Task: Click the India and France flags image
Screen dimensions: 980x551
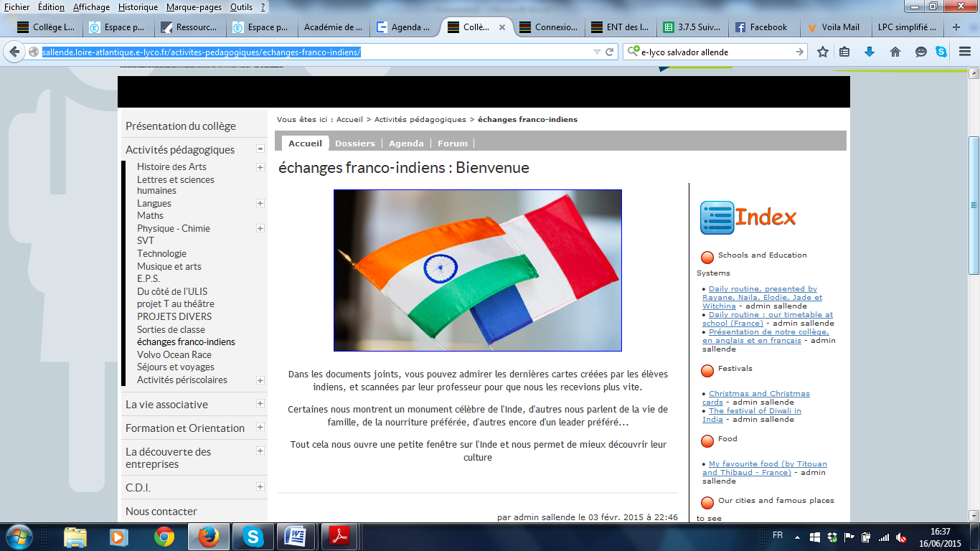Action: tap(477, 270)
